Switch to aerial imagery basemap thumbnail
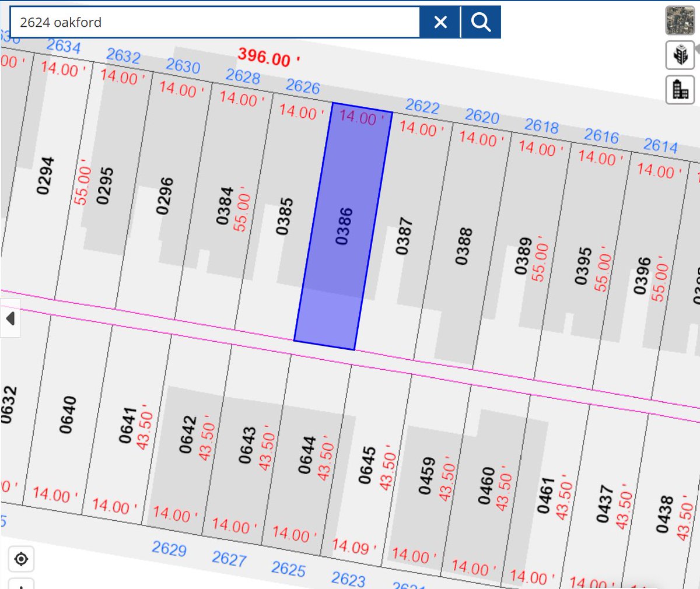The image size is (700, 589). (680, 21)
